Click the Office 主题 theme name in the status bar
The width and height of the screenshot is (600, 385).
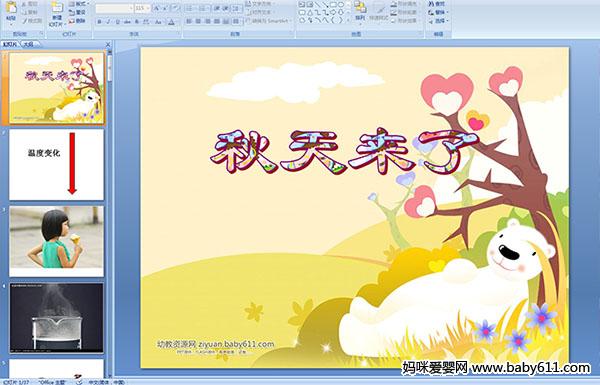coord(52,382)
